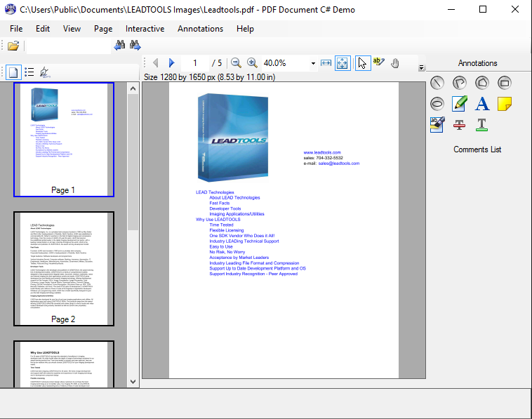
Task: Open the File menu
Action: 16,29
